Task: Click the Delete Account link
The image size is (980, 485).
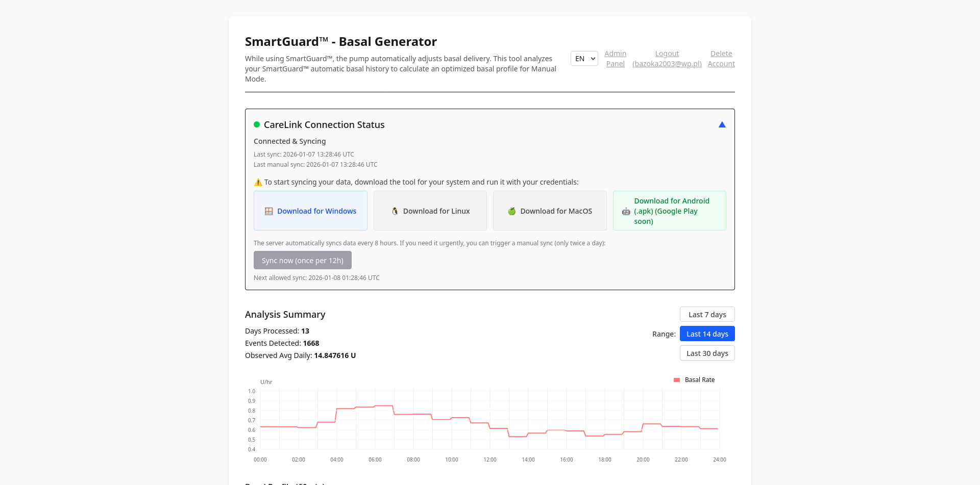Action: 721,59
